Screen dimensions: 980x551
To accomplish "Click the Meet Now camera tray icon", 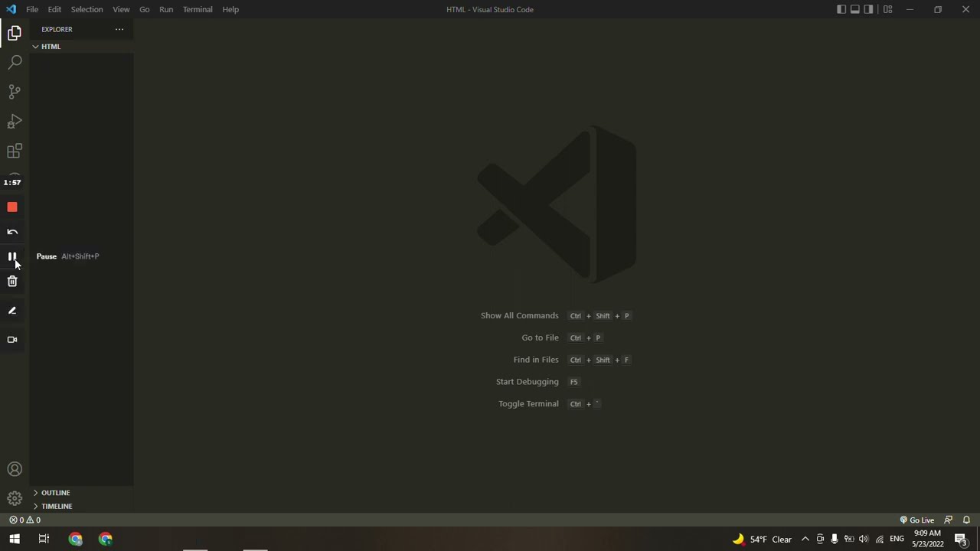I will point(820,540).
